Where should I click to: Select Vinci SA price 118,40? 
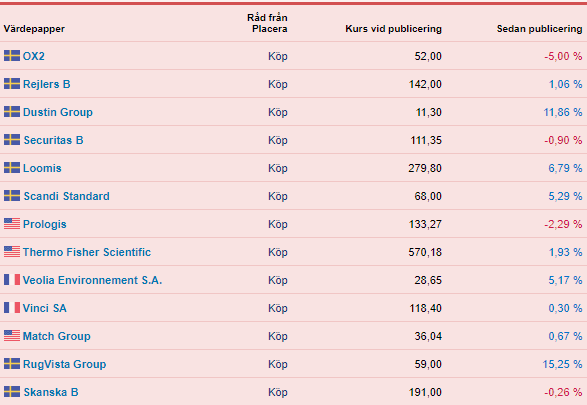[x=426, y=308]
